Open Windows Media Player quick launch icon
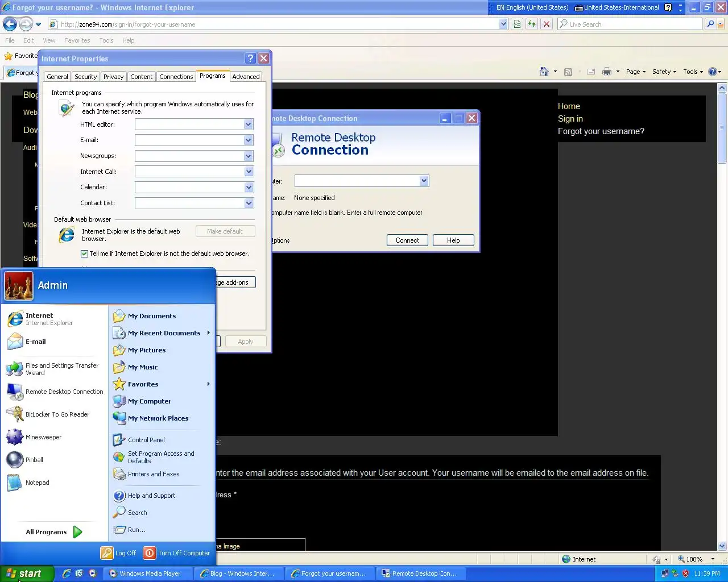The height and width of the screenshot is (582, 728). (x=92, y=573)
